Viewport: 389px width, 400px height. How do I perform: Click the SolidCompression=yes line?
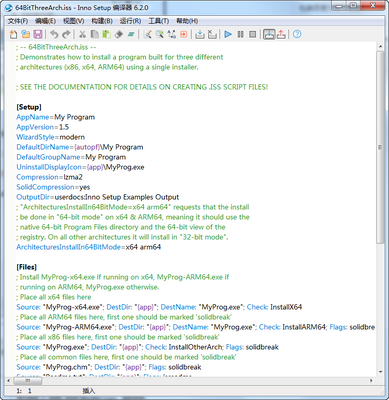pos(53,187)
